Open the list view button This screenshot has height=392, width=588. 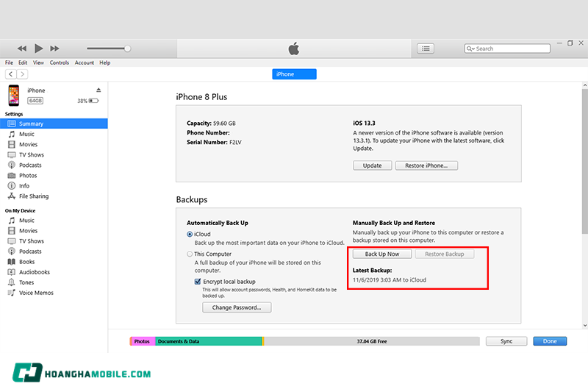pos(426,49)
